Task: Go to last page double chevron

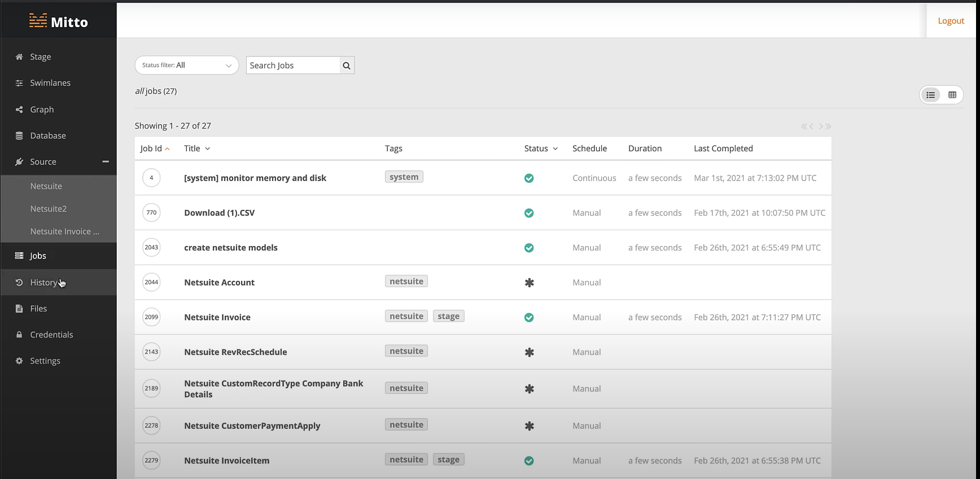Action: (x=828, y=126)
